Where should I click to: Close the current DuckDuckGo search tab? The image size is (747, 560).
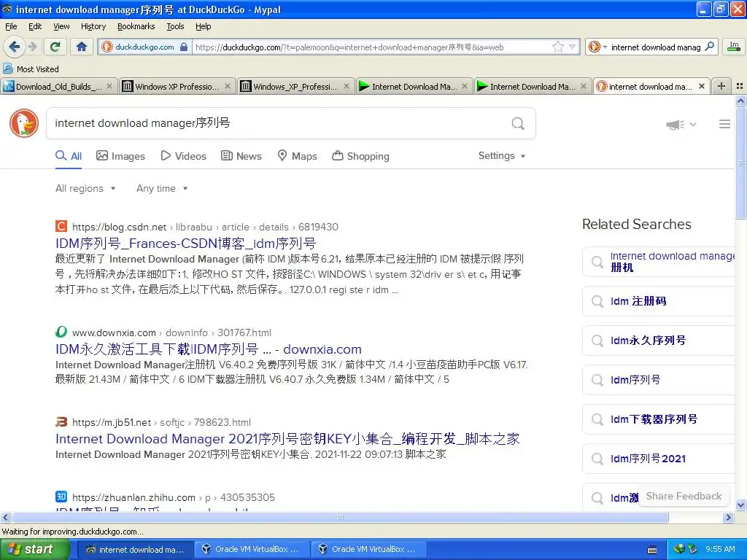[x=701, y=86]
